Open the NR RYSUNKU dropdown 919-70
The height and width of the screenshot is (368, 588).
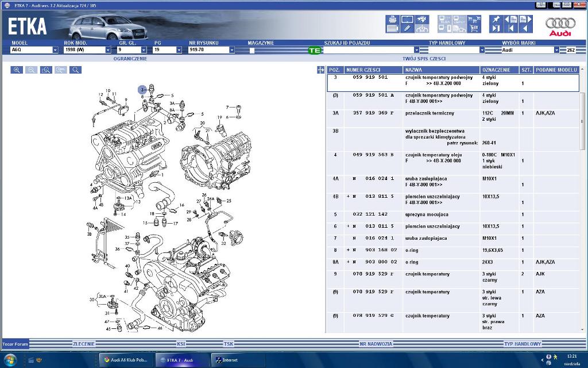click(x=232, y=50)
